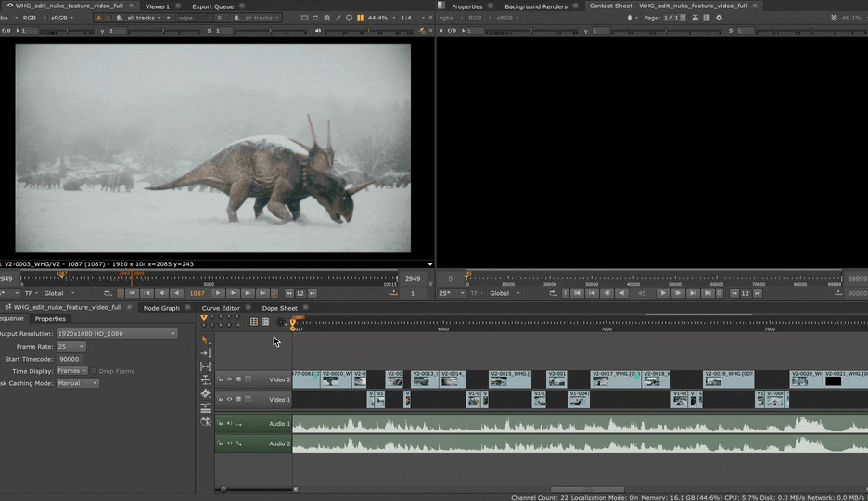Open Viewer1 Global frame range dropdown
Image resolution: width=868 pixels, height=501 pixels.
(x=58, y=293)
